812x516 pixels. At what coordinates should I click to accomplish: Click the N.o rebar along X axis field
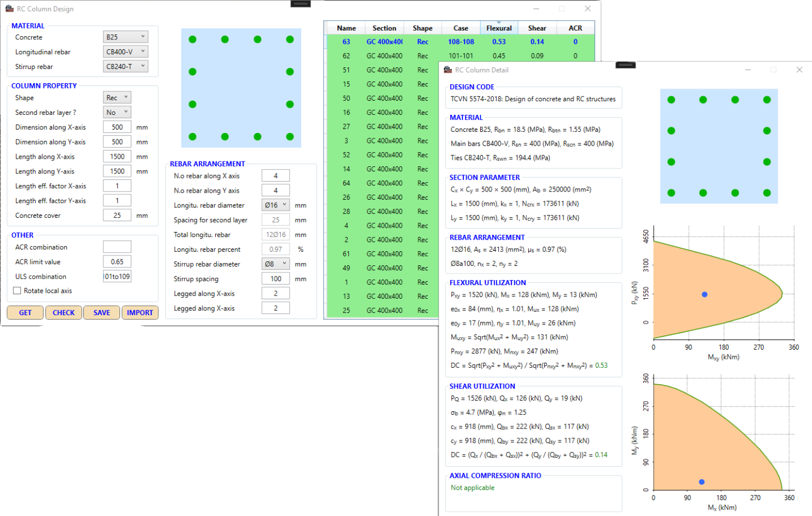(275, 176)
